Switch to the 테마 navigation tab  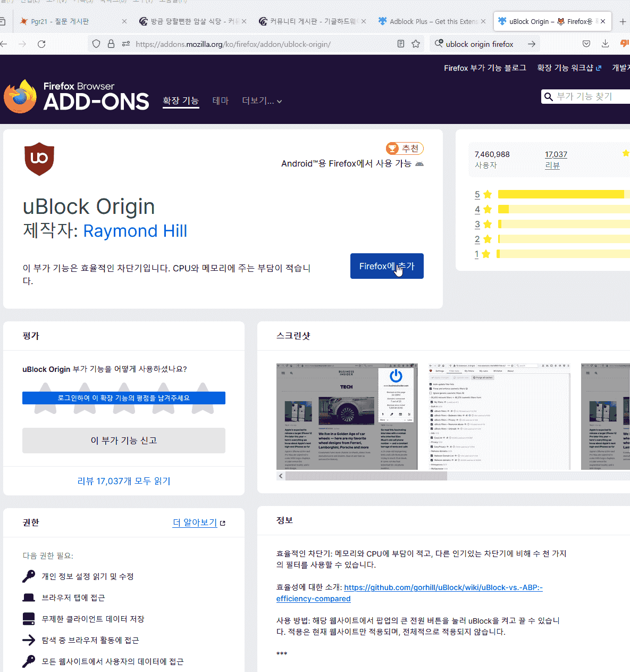[220, 101]
